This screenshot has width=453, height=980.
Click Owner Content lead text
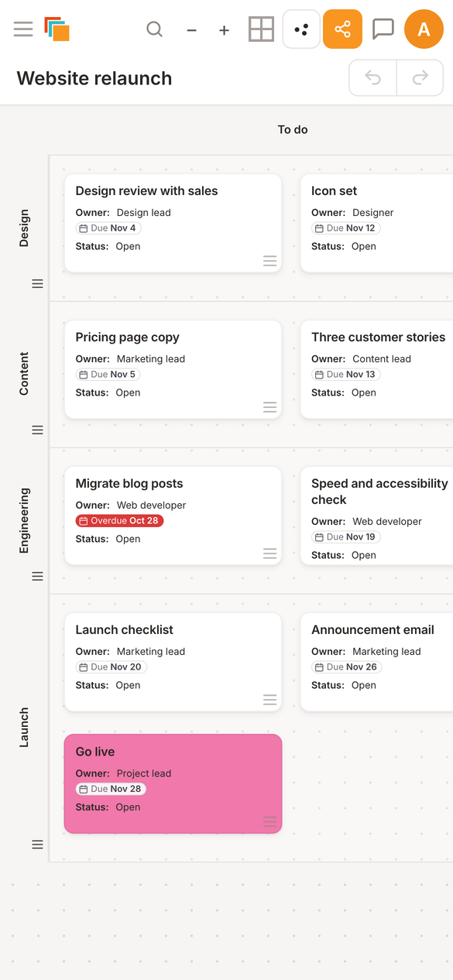point(361,359)
